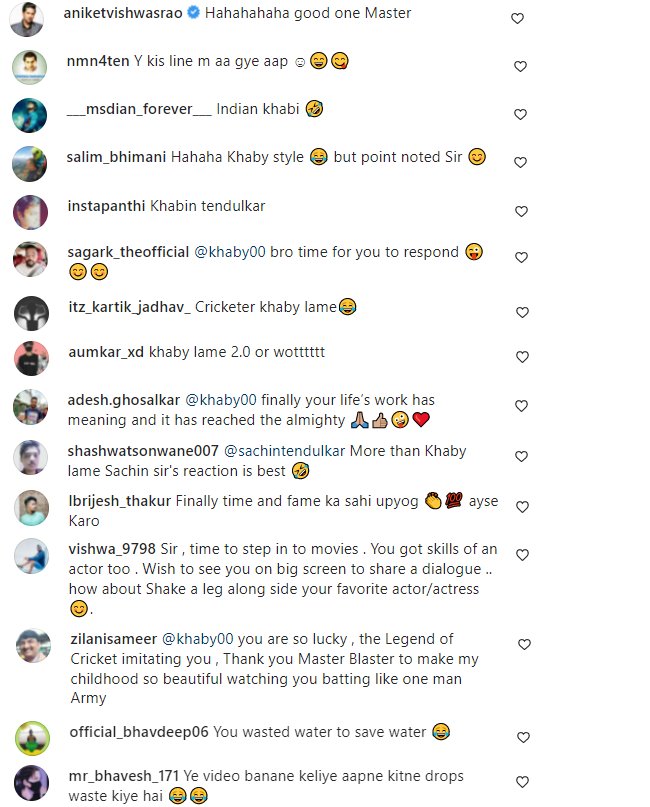Screen dimensions: 650x807
Task: Open nmn4ten's profile picture
Action: point(30,67)
